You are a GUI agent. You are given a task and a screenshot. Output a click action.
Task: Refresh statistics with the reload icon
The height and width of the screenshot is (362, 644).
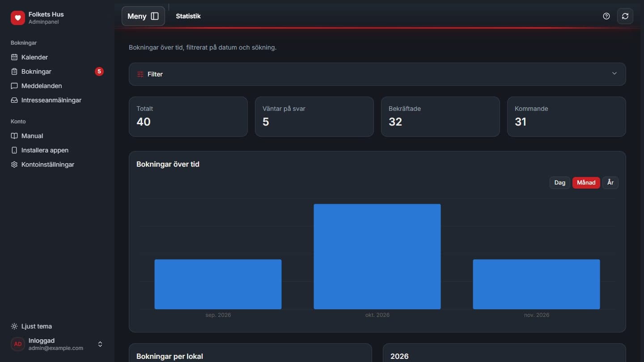tap(625, 16)
